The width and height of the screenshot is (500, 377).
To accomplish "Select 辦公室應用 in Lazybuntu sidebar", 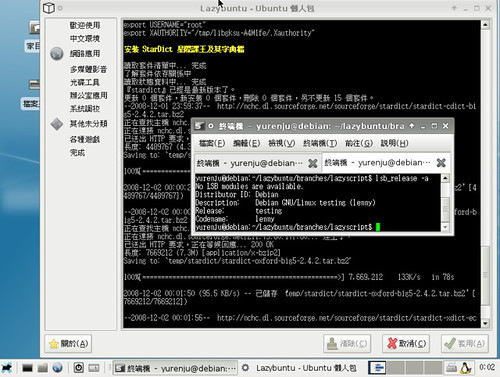I will click(x=88, y=96).
